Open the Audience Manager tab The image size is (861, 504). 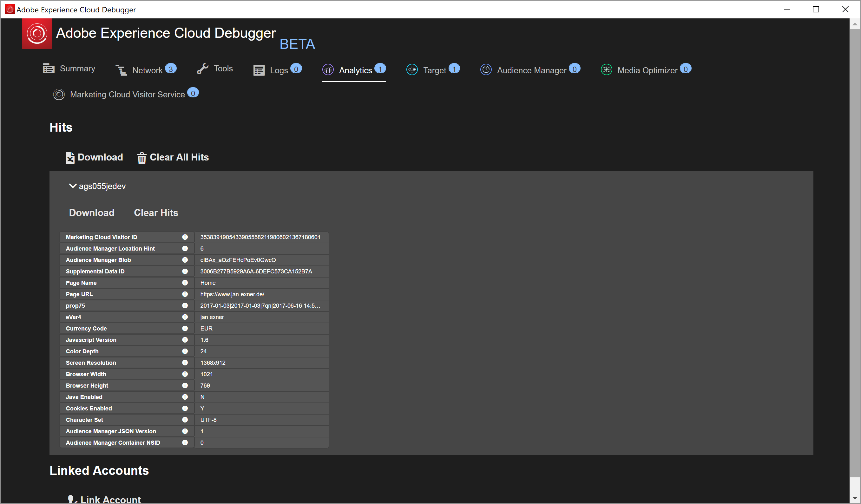click(531, 70)
